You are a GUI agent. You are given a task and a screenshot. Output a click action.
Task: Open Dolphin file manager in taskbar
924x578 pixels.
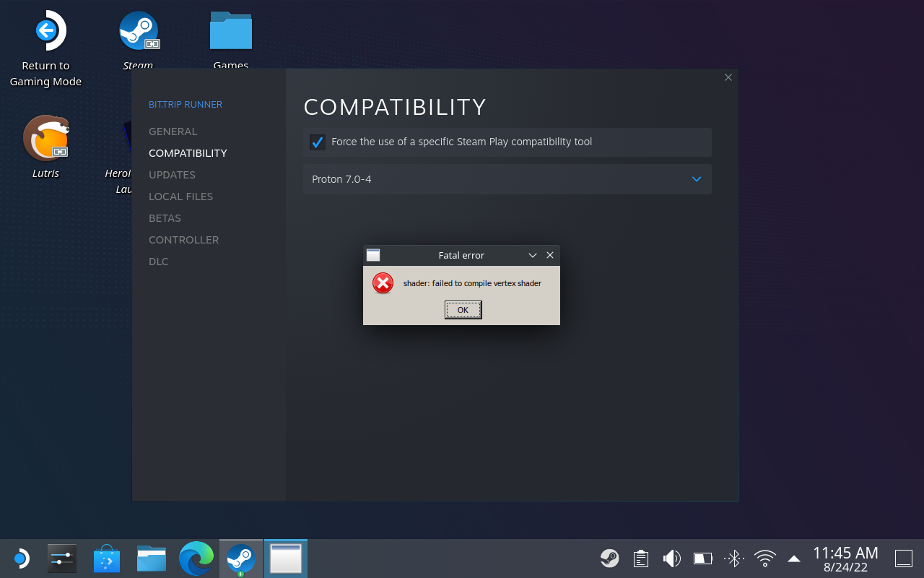pyautogui.click(x=152, y=558)
